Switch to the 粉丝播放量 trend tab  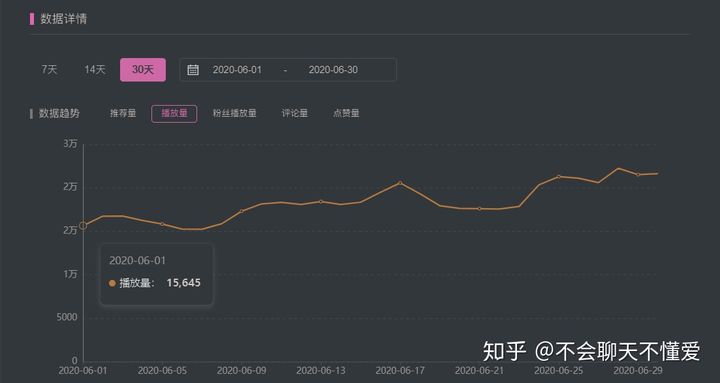pos(234,113)
